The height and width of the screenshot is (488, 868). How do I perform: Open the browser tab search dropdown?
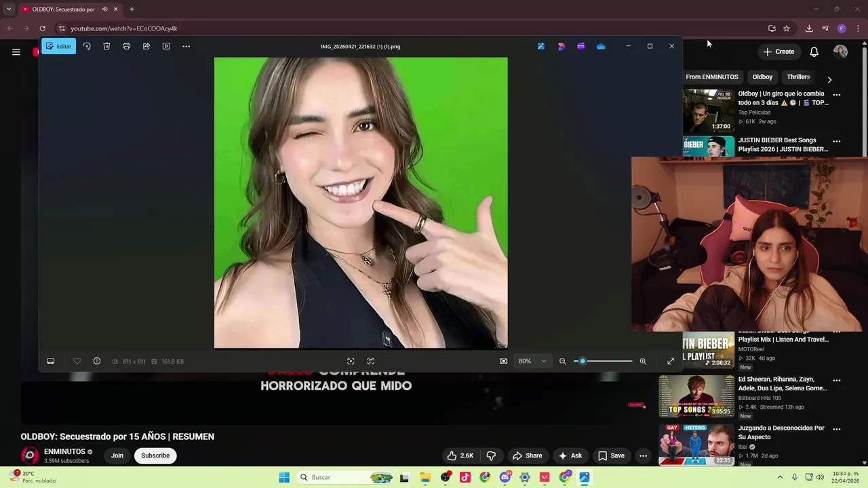pos(8,9)
